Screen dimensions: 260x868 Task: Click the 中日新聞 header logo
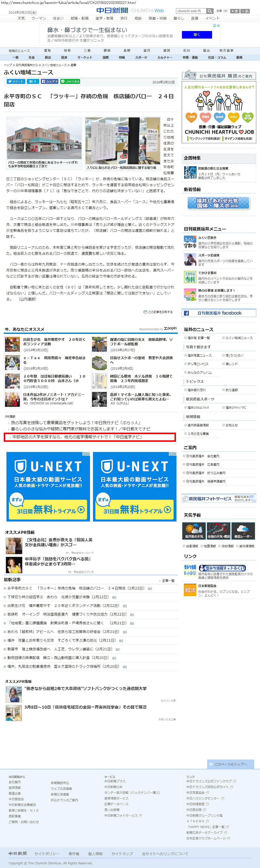pos(113,10)
